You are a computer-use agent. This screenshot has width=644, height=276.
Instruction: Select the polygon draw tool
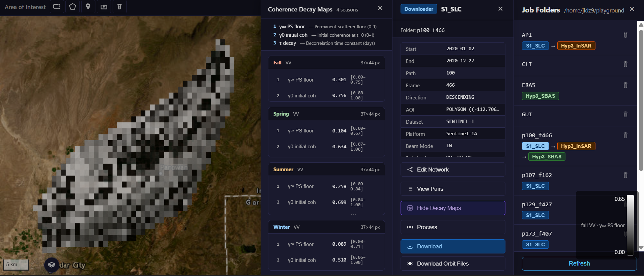(72, 7)
